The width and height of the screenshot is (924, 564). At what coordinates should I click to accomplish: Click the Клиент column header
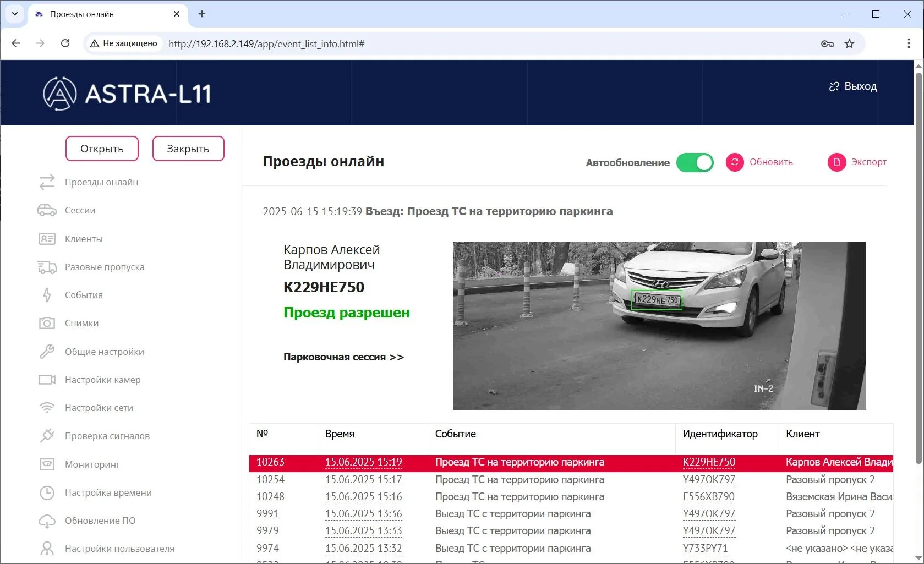[803, 434]
